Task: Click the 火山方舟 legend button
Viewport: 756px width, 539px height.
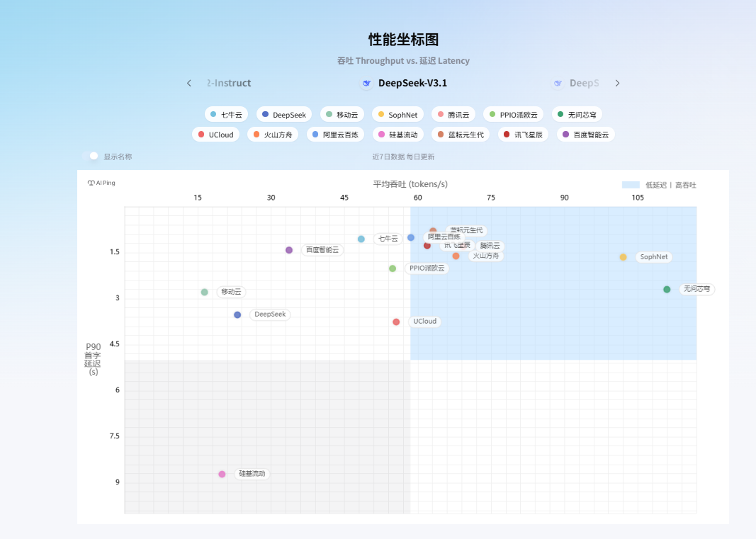Action: click(273, 135)
